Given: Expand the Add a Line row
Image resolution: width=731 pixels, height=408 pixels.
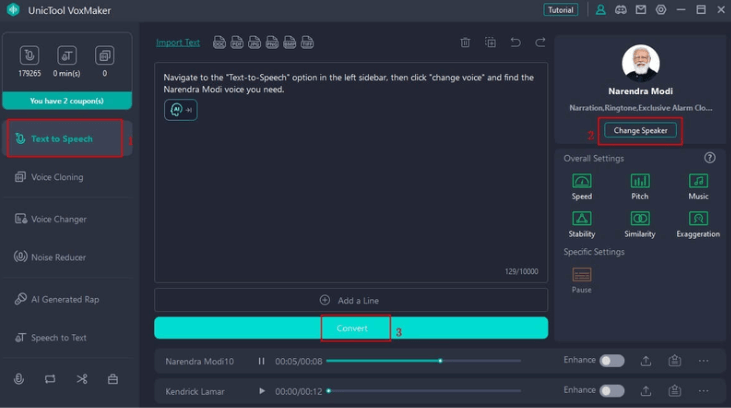Looking at the screenshot, I should [x=351, y=300].
